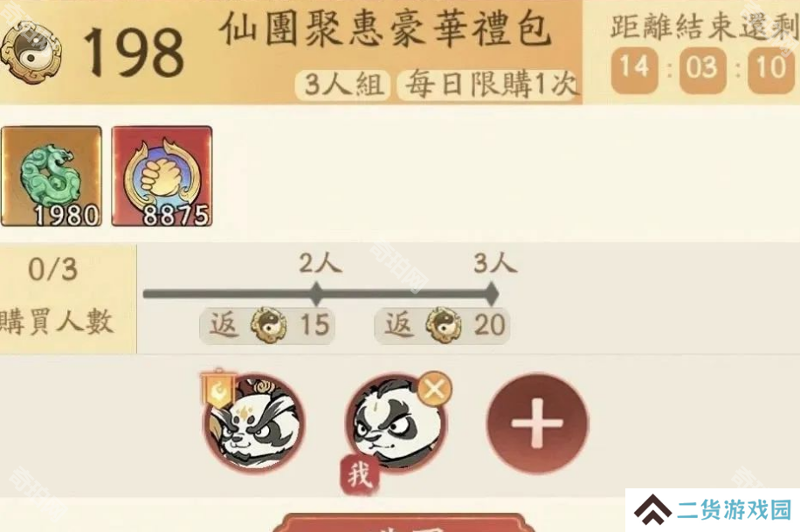The width and height of the screenshot is (800, 532).
Task: Select the 每日限購1次 tag label
Action: (489, 85)
